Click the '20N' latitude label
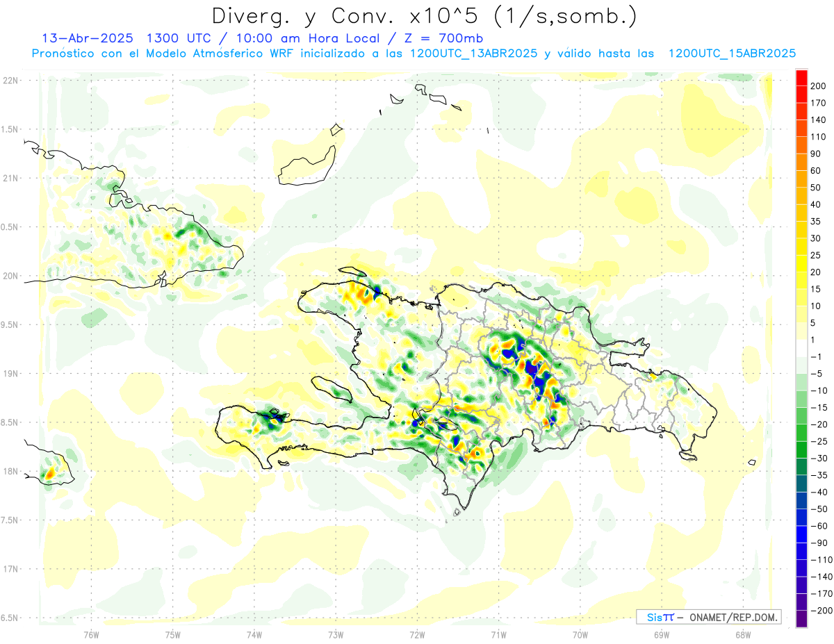 (9, 276)
